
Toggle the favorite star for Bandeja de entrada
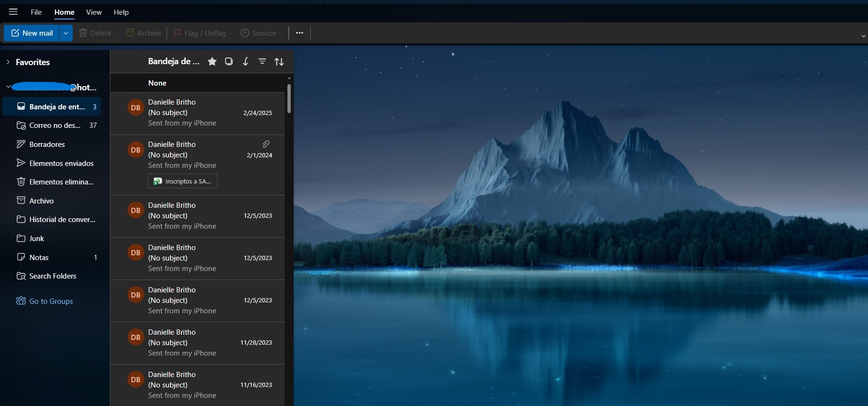click(x=212, y=61)
